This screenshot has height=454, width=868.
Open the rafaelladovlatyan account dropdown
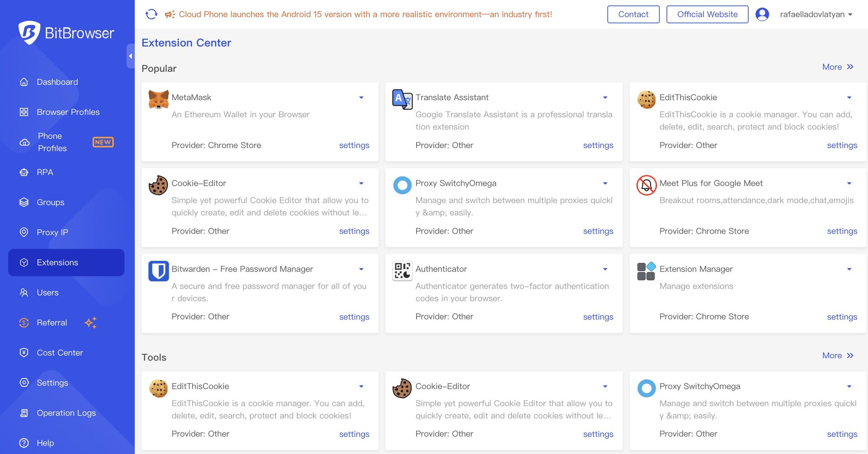815,14
